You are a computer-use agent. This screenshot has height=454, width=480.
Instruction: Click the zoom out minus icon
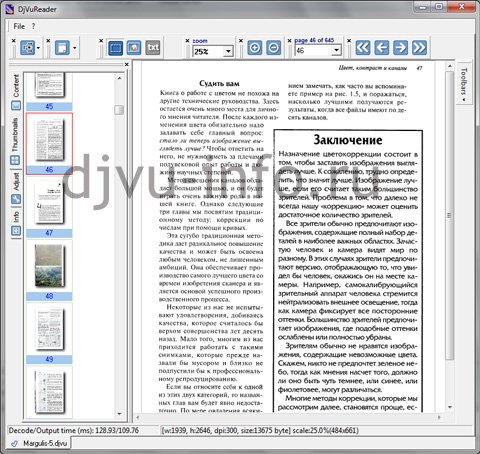tap(273, 48)
